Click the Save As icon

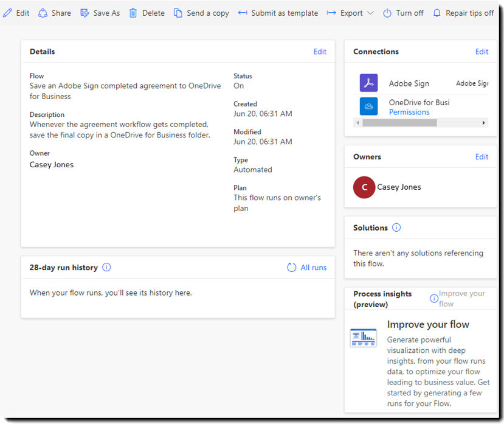tap(85, 12)
